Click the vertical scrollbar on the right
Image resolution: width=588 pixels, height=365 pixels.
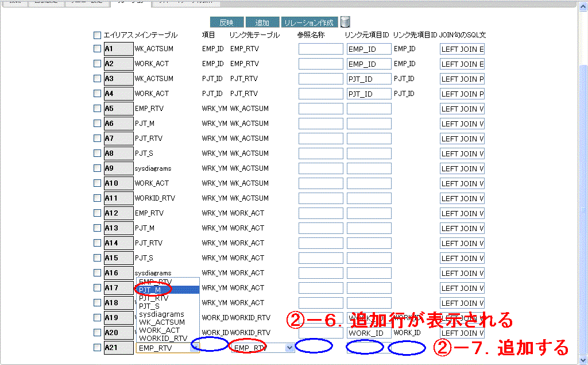click(x=583, y=172)
